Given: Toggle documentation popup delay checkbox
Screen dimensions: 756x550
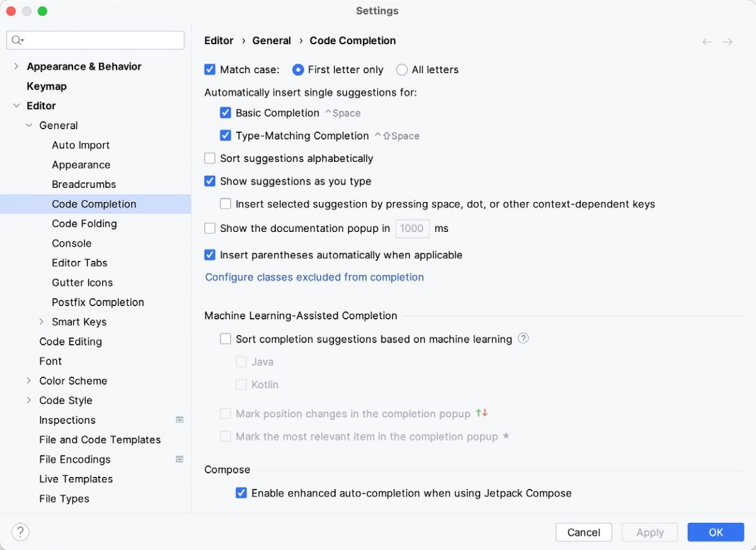Looking at the screenshot, I should tap(210, 228).
